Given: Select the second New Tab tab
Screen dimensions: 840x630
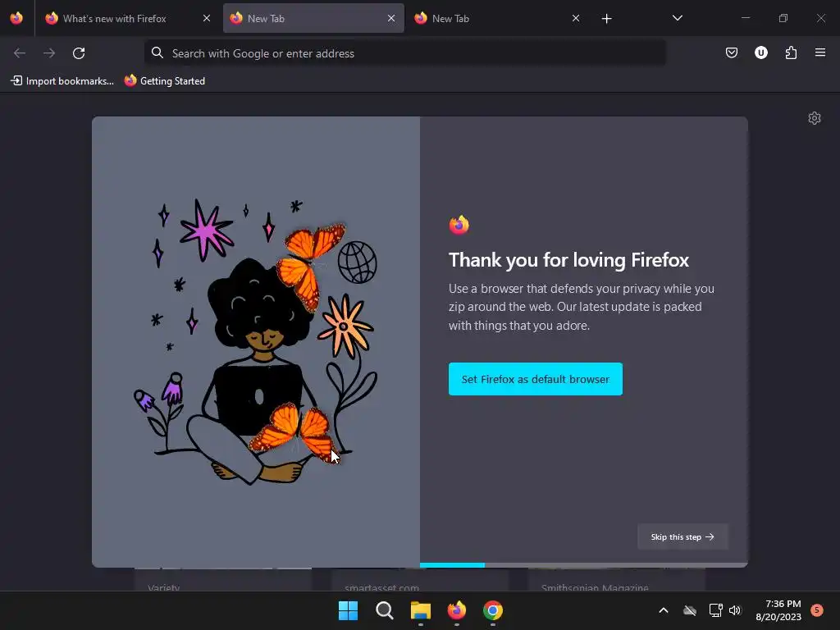Looking at the screenshot, I should 313,18.
